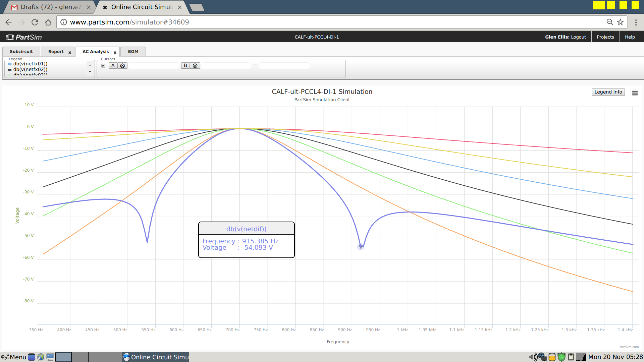Click the date and time clock

(615, 357)
